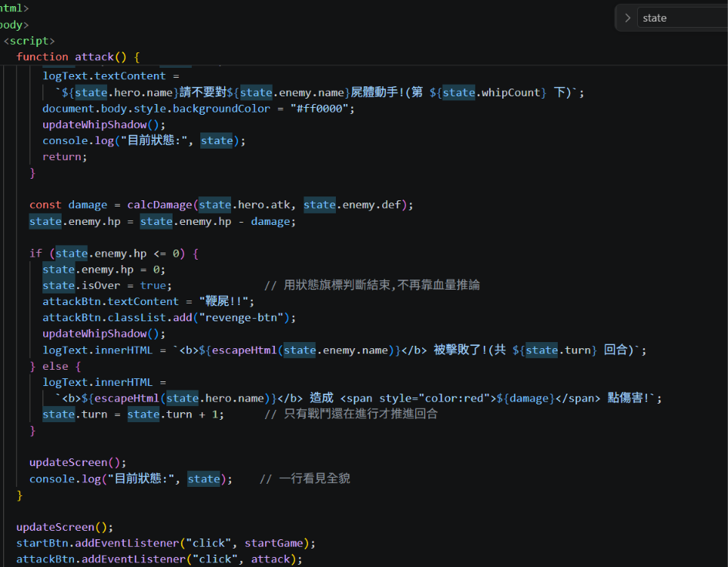Screen dimensions: 728x567
Task: Click the find input containing "state"
Action: click(x=683, y=18)
